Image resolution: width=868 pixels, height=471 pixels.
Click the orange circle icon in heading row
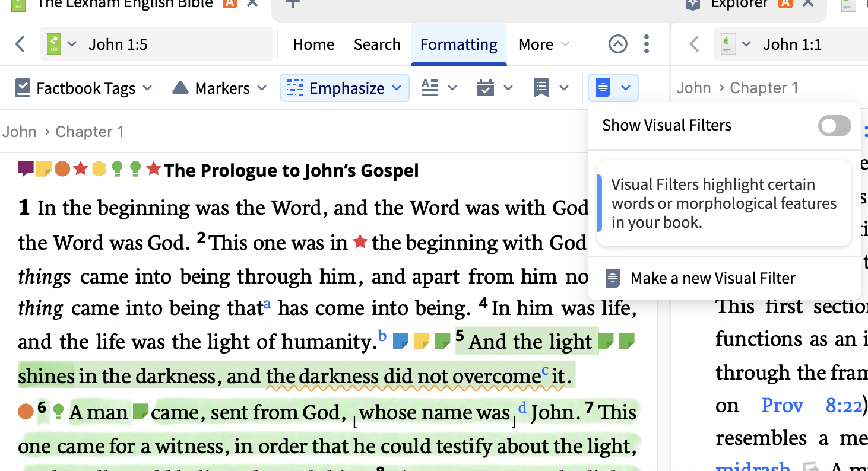(62, 170)
